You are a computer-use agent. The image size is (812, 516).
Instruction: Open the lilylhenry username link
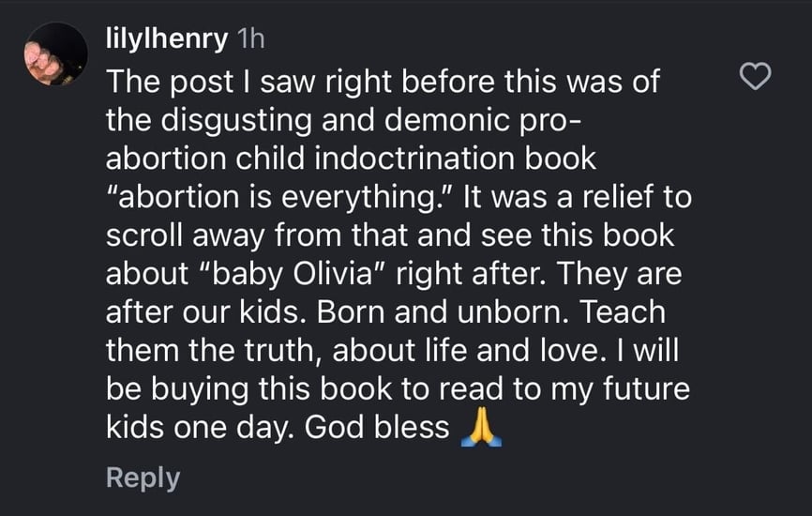click(x=168, y=38)
